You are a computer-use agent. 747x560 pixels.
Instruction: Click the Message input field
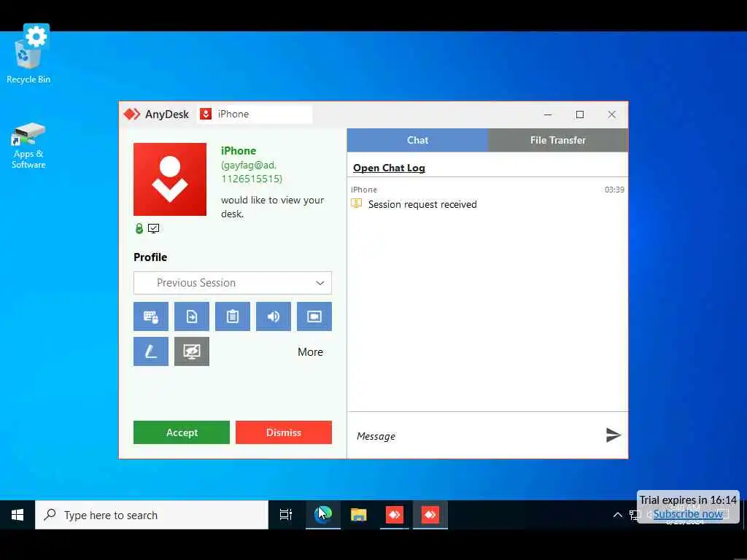tap(476, 436)
